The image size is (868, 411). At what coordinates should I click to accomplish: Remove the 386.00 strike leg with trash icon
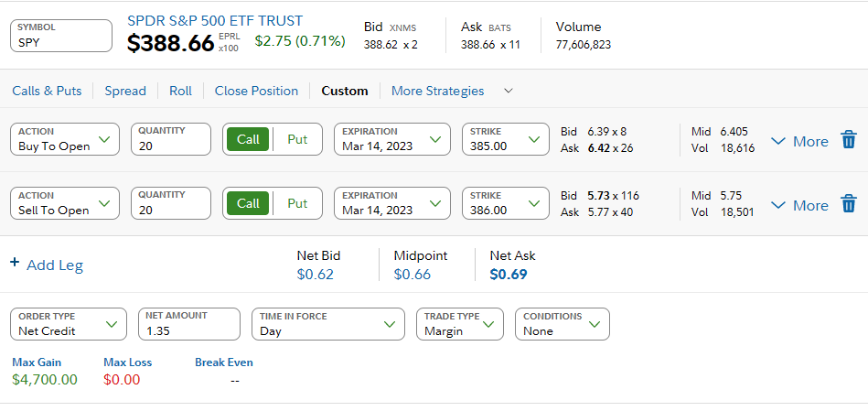click(x=849, y=204)
